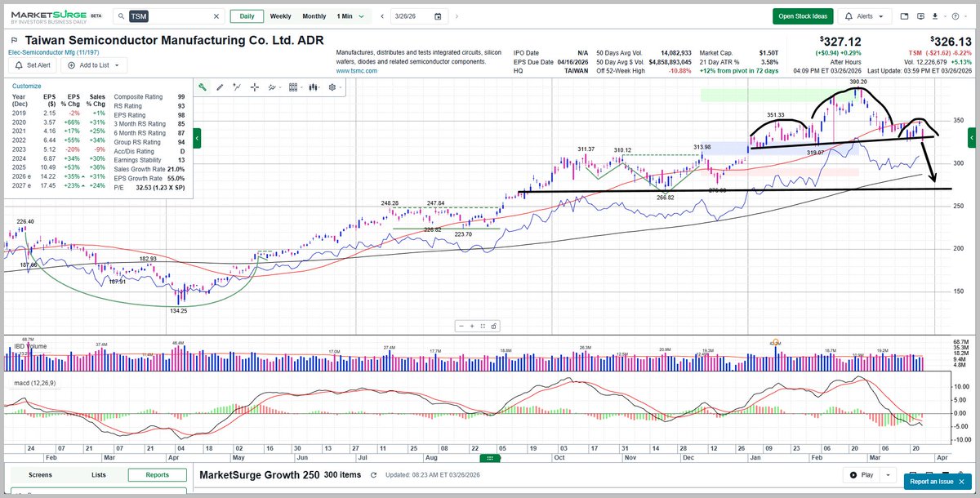980x498 pixels.
Task: Click the Open Stock Ideas button
Action: tap(802, 16)
